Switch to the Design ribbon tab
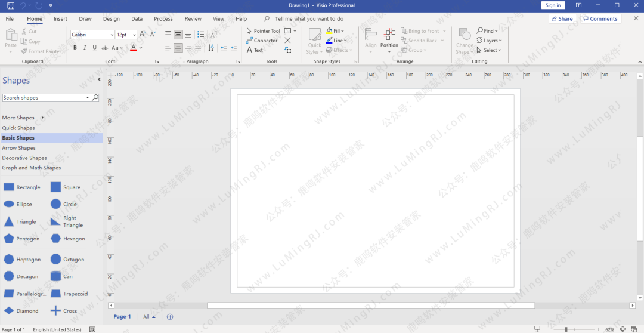Image resolution: width=644 pixels, height=333 pixels. coord(111,19)
